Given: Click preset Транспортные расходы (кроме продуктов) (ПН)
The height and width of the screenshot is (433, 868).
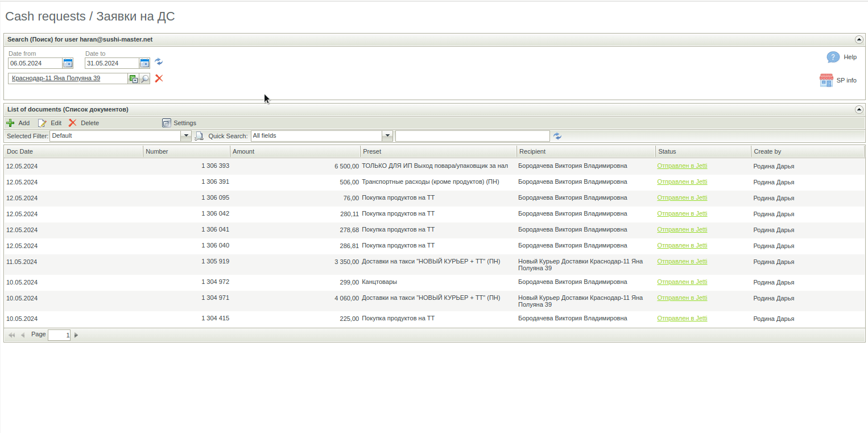Looking at the screenshot, I should pos(430,182).
